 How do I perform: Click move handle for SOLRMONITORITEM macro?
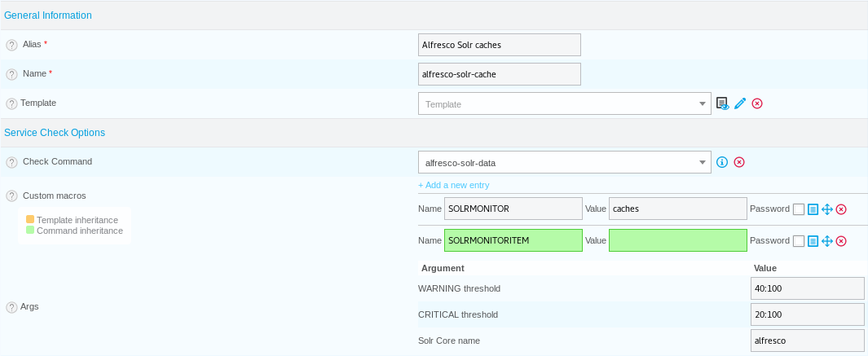827,241
